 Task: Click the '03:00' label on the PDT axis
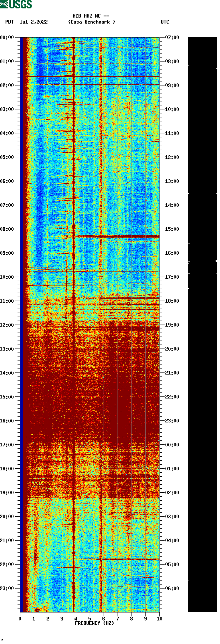pyautogui.click(x=7, y=109)
